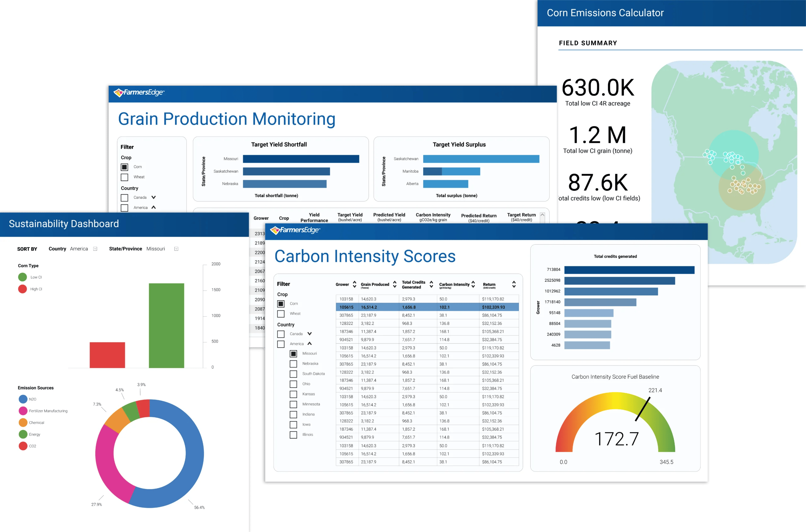Check the Wheat checkbox in the Crop filter
Viewport: 806px width, 532px height.
tap(281, 314)
